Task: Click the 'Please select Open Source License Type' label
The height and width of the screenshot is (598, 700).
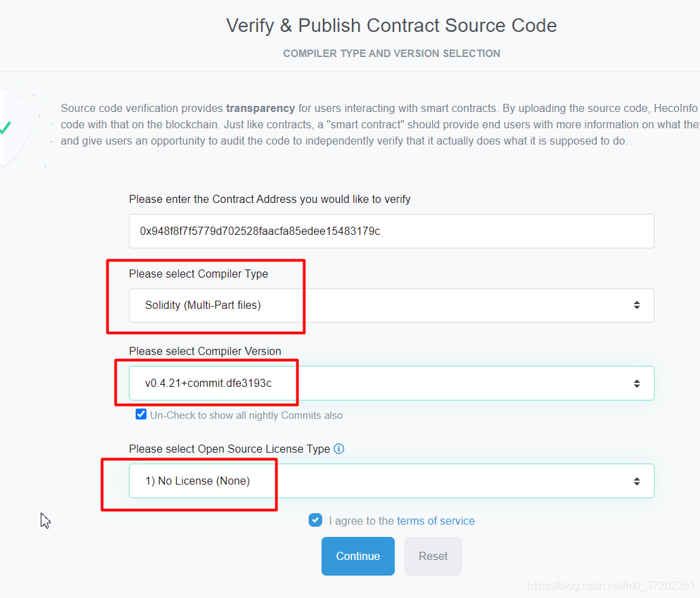Action: 229,449
